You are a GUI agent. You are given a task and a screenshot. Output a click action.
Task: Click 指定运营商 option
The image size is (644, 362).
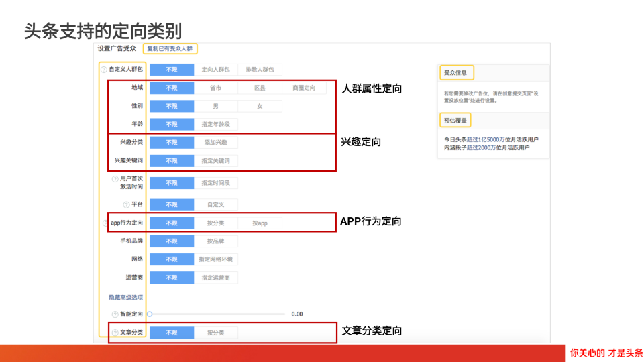(x=215, y=278)
